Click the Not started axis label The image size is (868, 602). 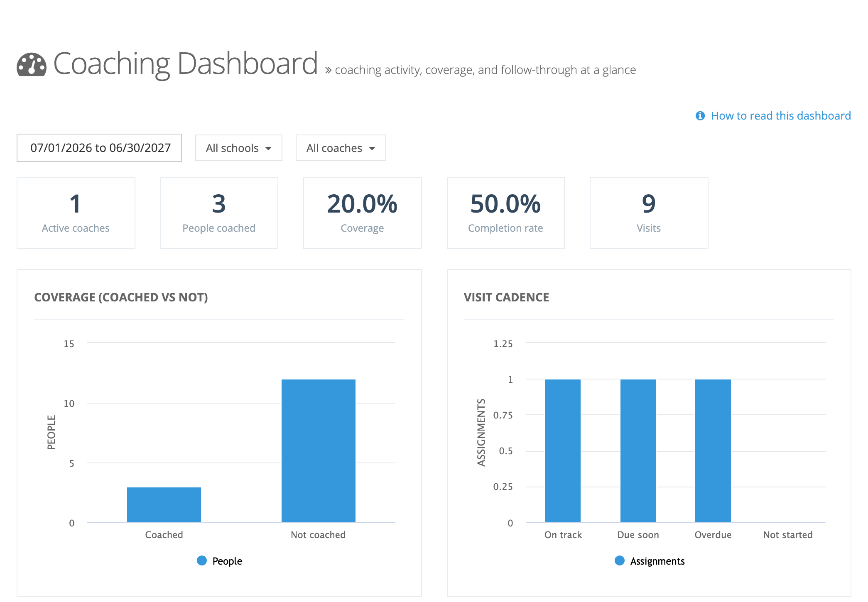788,535
